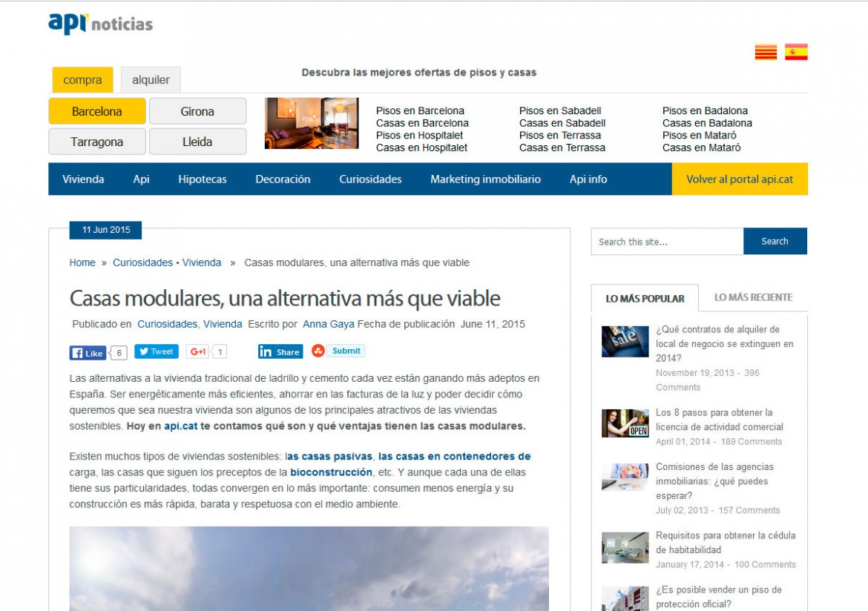Like the article on Facebook

(x=89, y=352)
